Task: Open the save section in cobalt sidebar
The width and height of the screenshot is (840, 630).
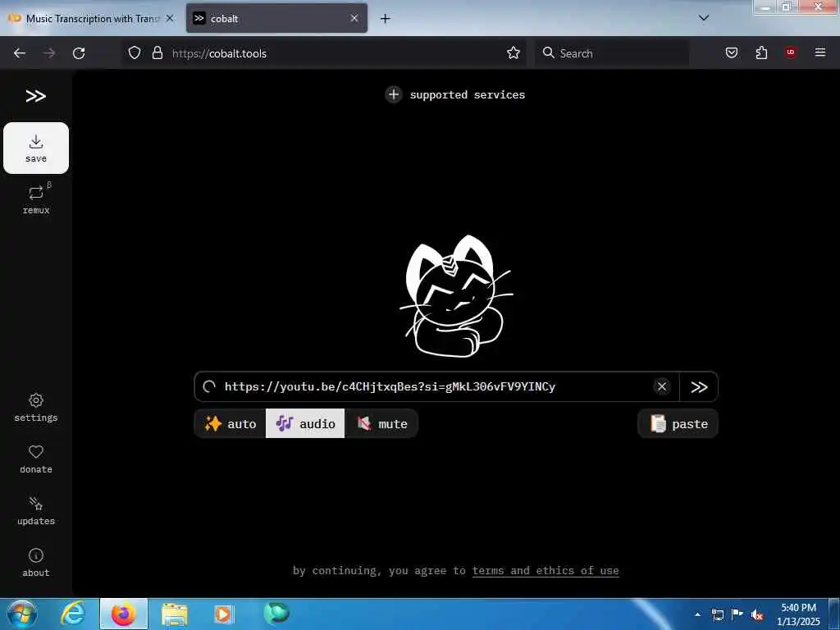Action: [x=36, y=148]
